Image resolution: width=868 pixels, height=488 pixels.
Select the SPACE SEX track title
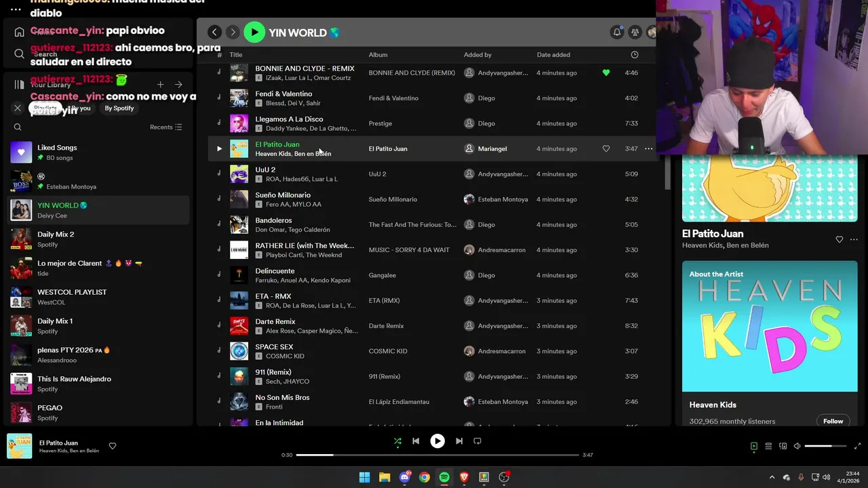[274, 346]
